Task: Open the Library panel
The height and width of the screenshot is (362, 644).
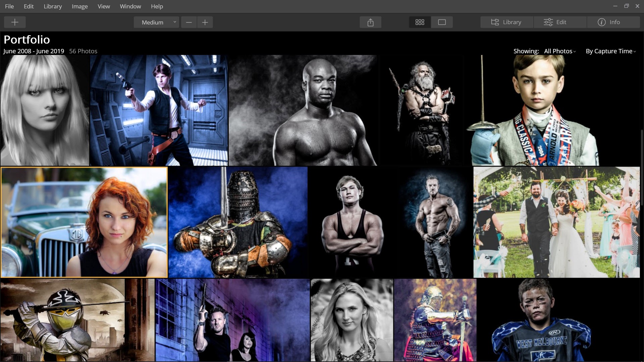Action: coord(506,22)
